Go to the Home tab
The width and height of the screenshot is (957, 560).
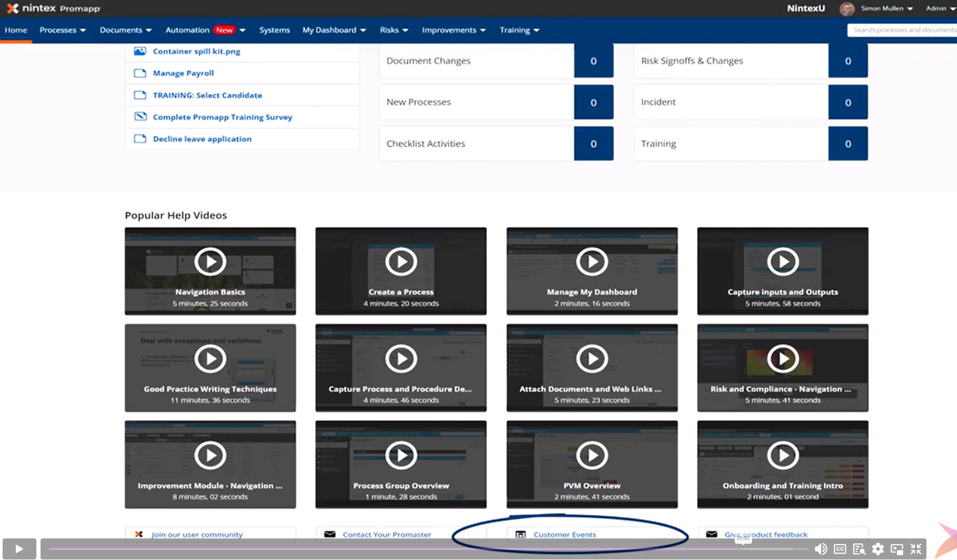tap(16, 30)
